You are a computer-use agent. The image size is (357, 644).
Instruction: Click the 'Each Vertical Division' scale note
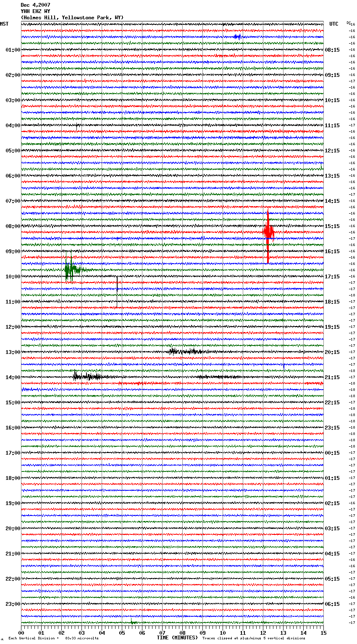(x=53, y=638)
